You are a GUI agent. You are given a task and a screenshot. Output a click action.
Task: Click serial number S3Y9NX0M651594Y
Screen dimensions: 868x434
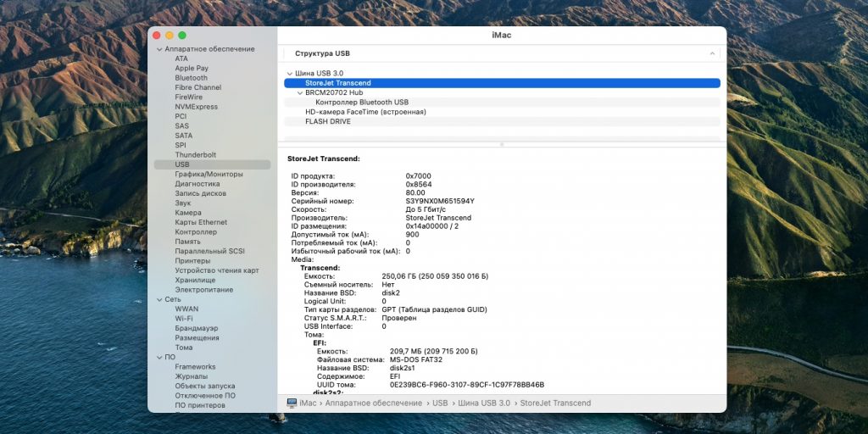(440, 202)
